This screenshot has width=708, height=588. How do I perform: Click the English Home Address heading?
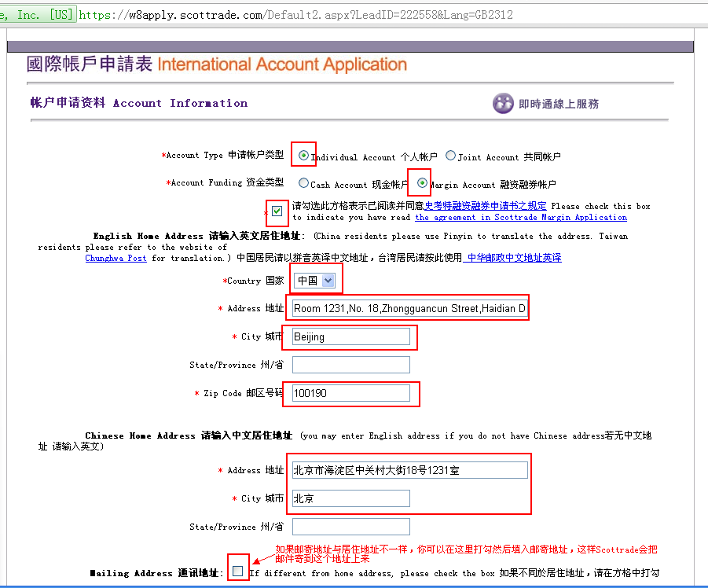pyautogui.click(x=197, y=236)
